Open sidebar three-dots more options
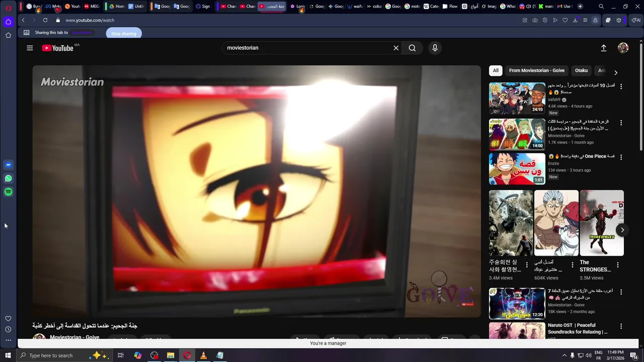 (8, 340)
